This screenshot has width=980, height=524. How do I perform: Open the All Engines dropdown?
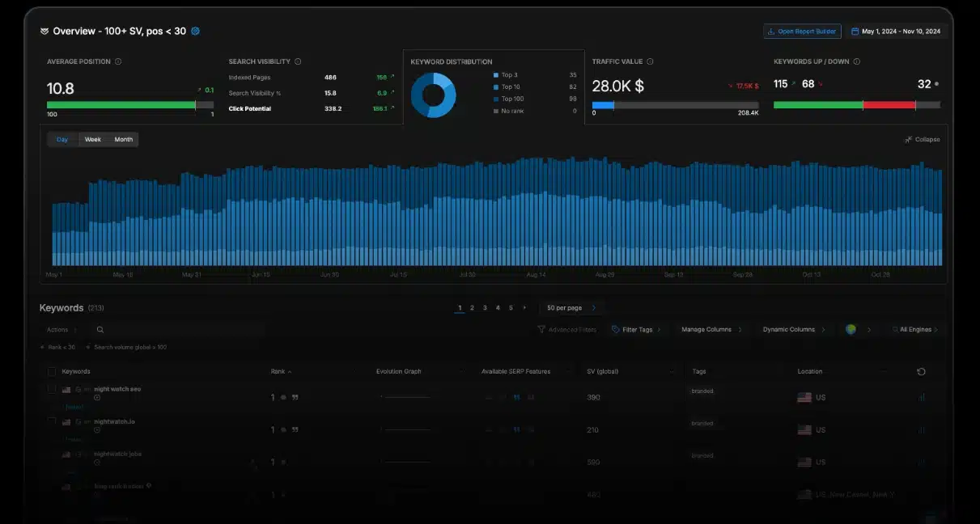[915, 329]
